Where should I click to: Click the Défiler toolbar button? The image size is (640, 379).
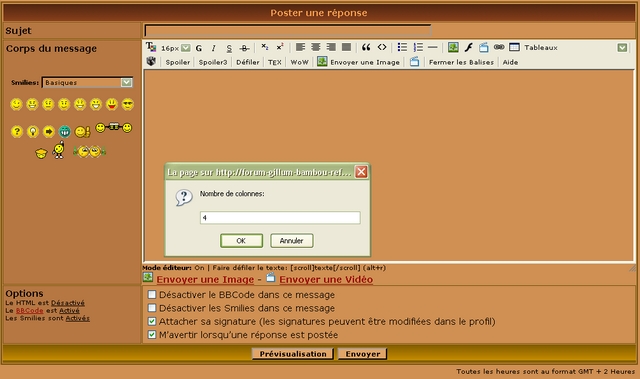(x=248, y=62)
